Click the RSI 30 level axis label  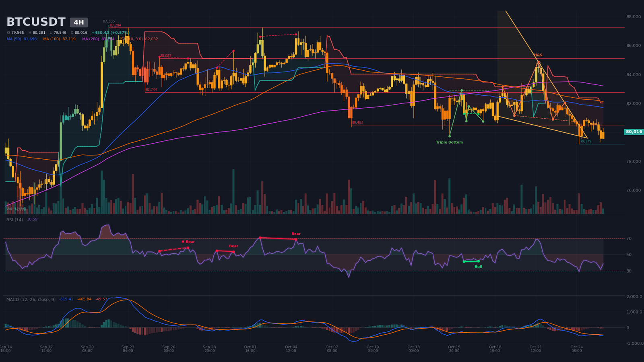coord(629,271)
